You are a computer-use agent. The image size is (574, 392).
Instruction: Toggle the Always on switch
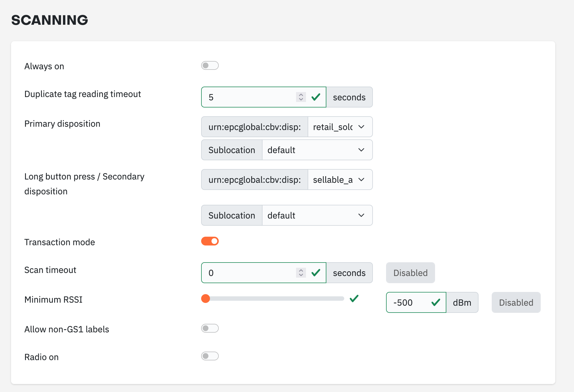210,65
